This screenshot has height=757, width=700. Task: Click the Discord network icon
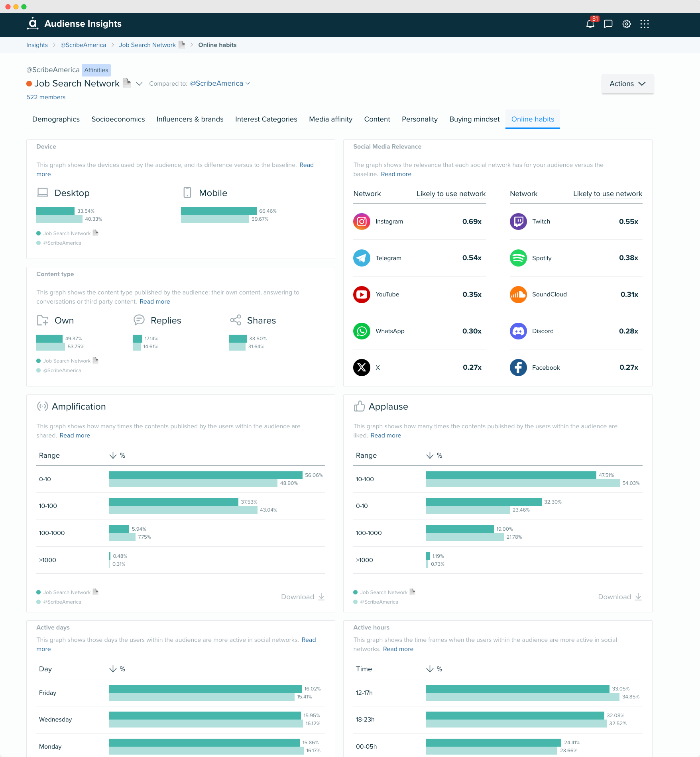point(518,331)
